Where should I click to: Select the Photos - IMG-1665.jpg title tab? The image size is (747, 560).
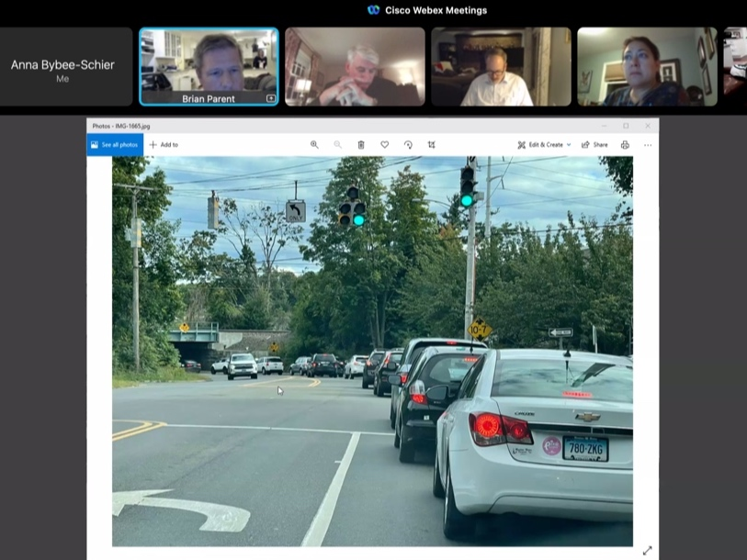pos(122,126)
